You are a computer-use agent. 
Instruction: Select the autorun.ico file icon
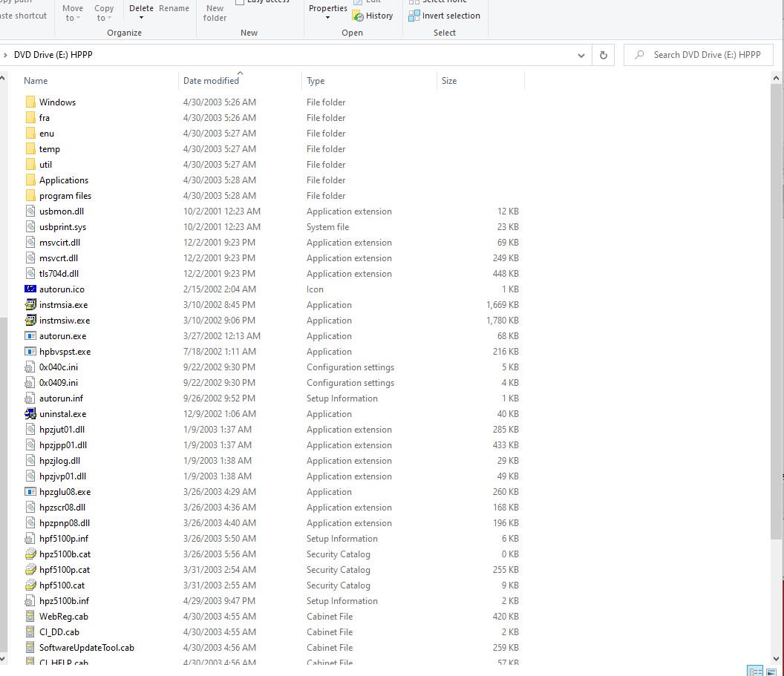tap(30, 289)
